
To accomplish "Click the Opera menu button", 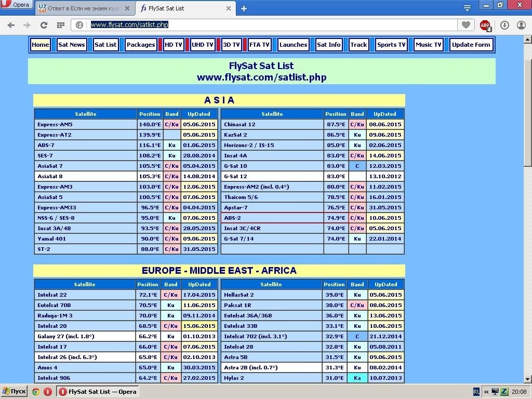I will point(16,4).
